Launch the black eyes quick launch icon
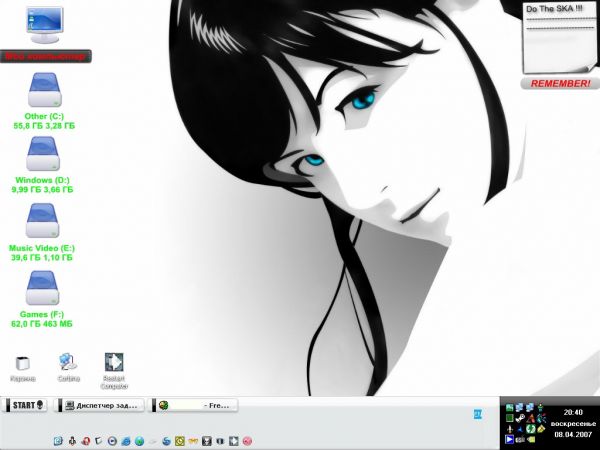This screenshot has width=600, height=450. pyautogui.click(x=220, y=441)
